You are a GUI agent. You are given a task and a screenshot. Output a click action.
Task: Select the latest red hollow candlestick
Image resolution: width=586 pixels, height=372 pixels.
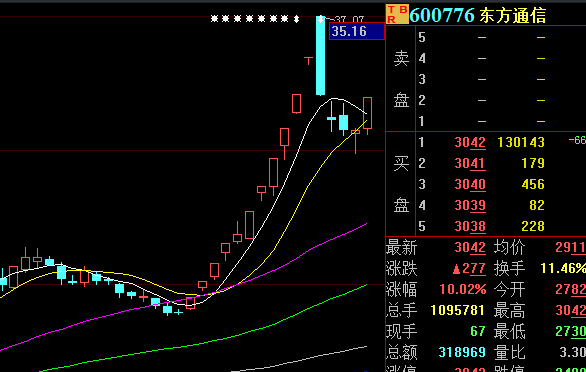tap(367, 113)
